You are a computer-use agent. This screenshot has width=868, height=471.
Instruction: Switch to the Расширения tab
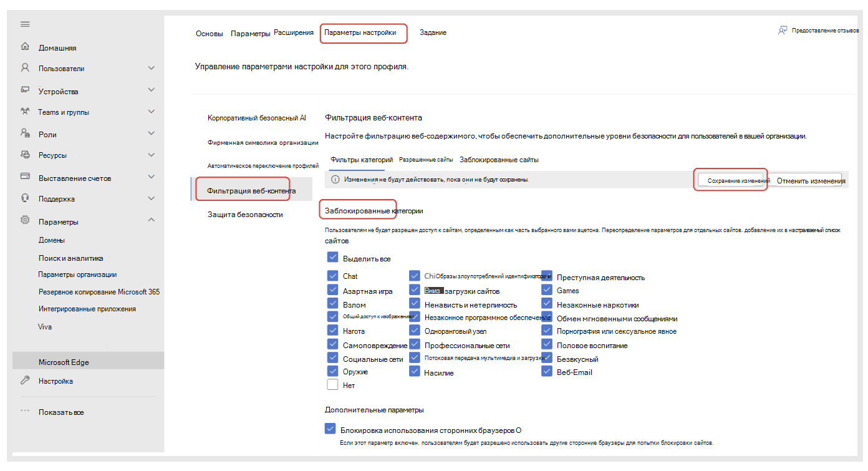(x=294, y=32)
